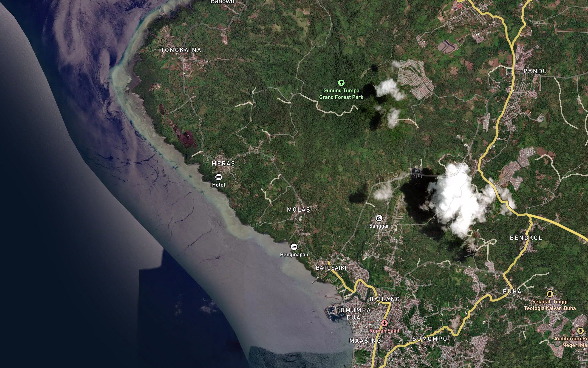Image resolution: width=588 pixels, height=368 pixels.
Task: Click the BENGKOL label
Action: 526,238
